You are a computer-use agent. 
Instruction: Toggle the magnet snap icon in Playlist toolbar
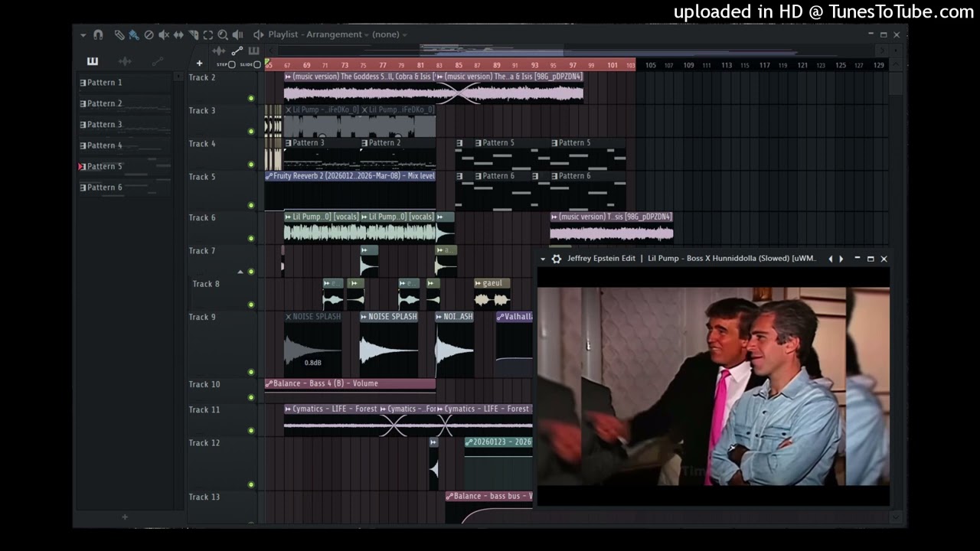[x=98, y=34]
